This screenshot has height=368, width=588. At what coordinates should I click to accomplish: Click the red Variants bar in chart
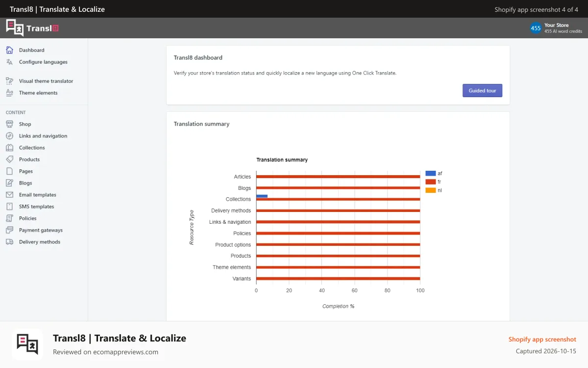coord(338,279)
